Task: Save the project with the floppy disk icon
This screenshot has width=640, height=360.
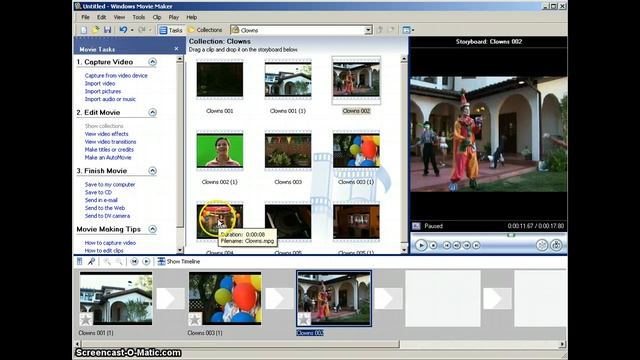Action: [x=107, y=30]
